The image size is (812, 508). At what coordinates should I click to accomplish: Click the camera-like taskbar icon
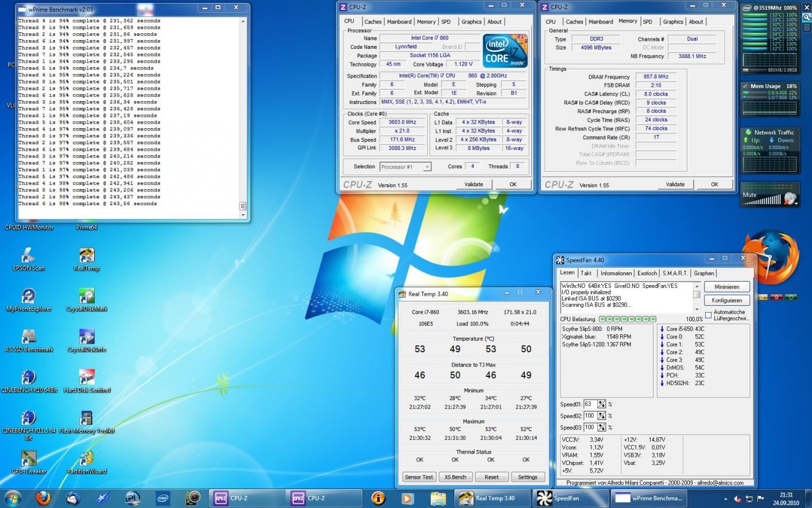pos(192,498)
